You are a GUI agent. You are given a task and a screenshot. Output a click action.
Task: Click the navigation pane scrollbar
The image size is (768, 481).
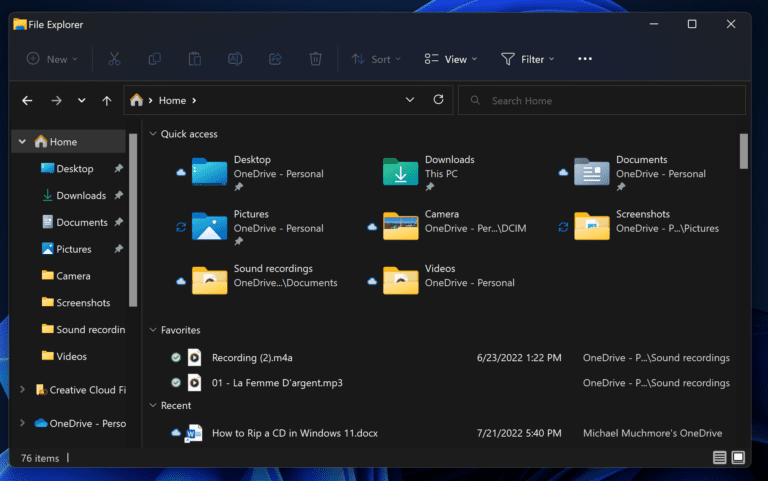click(133, 220)
